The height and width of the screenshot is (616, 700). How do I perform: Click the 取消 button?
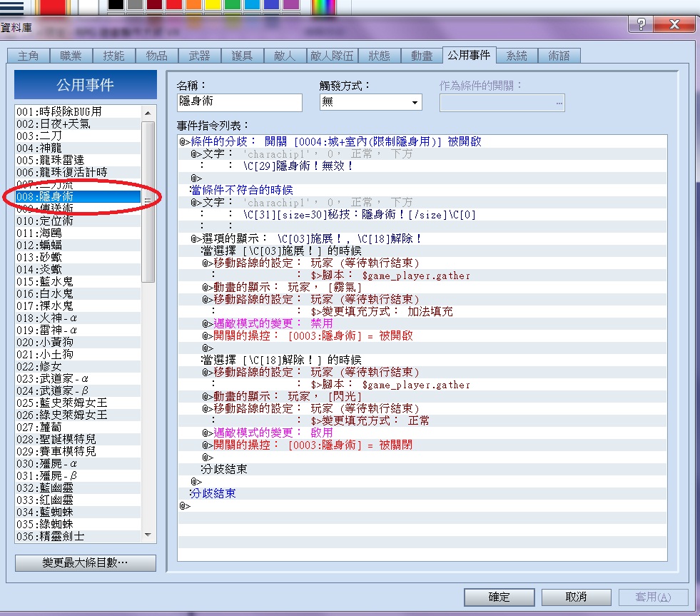[576, 597]
